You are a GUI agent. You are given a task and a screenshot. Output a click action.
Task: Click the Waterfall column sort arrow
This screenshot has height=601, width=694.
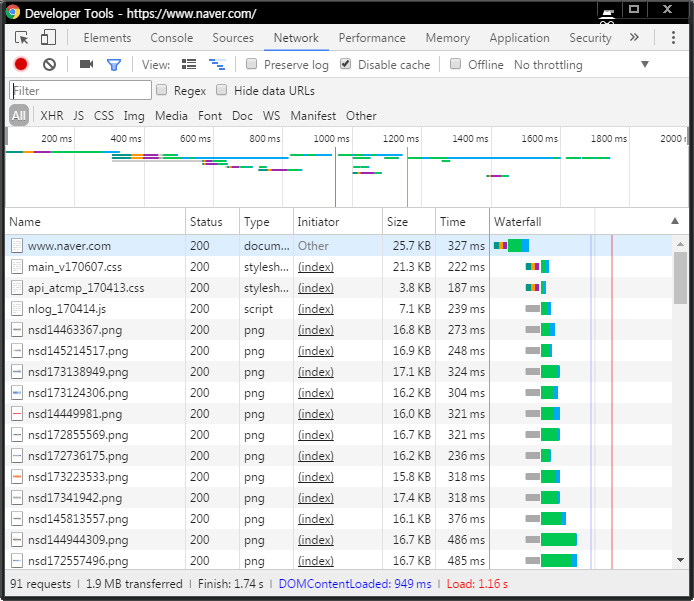pos(674,222)
